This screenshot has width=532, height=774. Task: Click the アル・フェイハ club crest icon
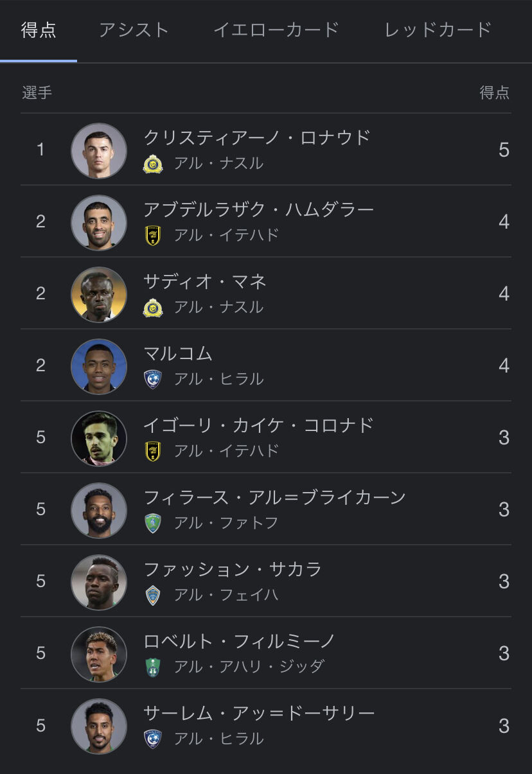coord(153,595)
